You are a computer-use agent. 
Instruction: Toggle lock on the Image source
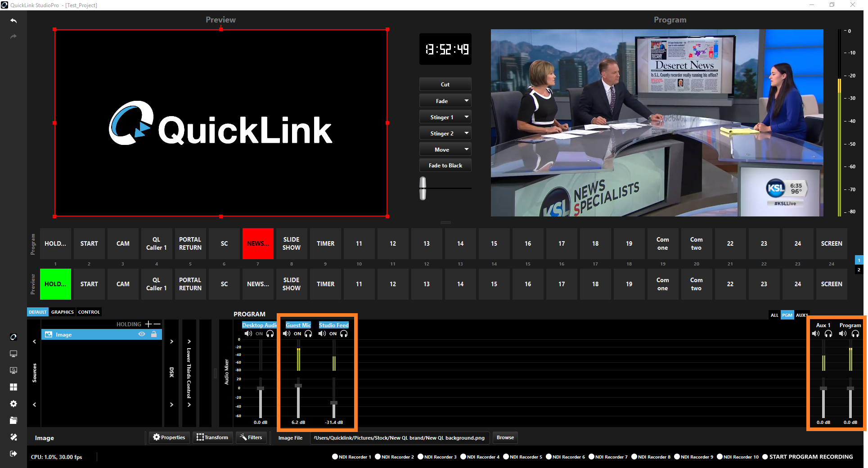154,334
